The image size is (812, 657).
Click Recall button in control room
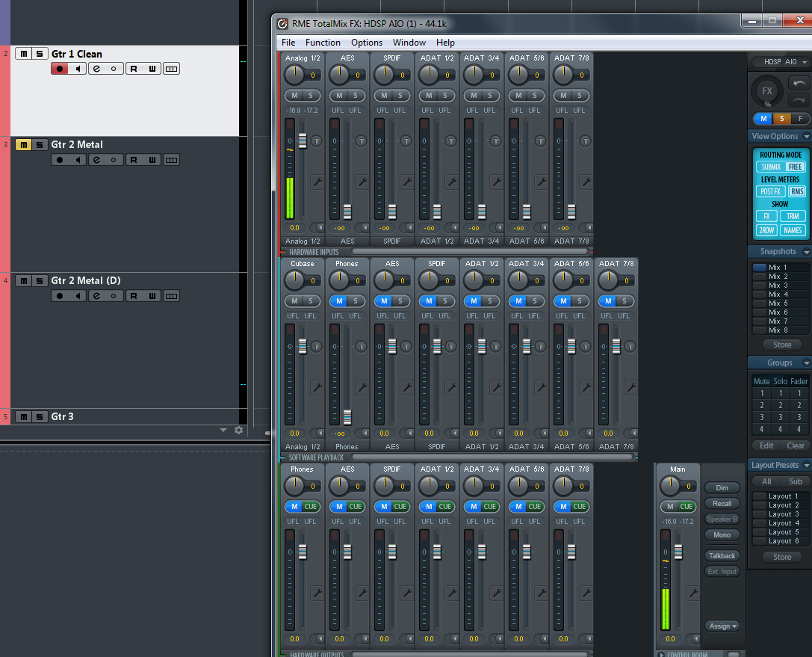coord(722,503)
